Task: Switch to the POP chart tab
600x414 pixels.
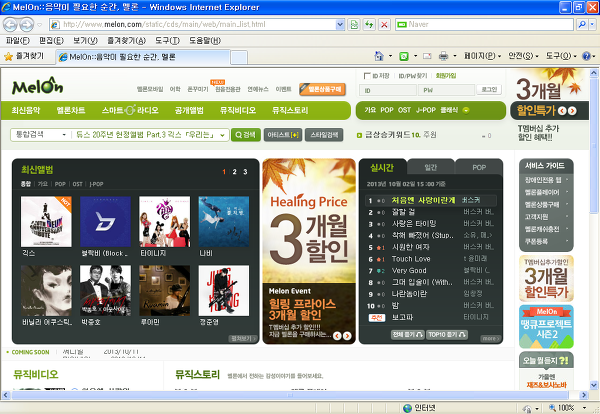Action: [479, 167]
